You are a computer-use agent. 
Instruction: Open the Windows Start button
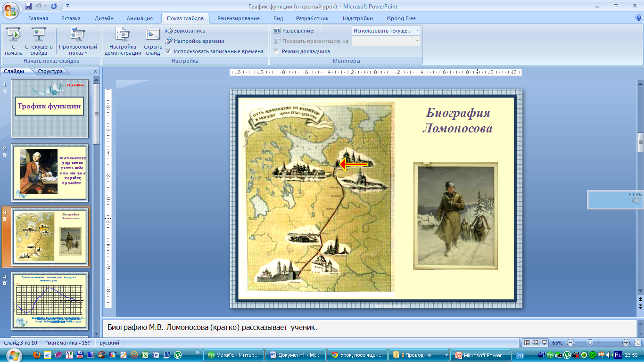click(x=13, y=354)
